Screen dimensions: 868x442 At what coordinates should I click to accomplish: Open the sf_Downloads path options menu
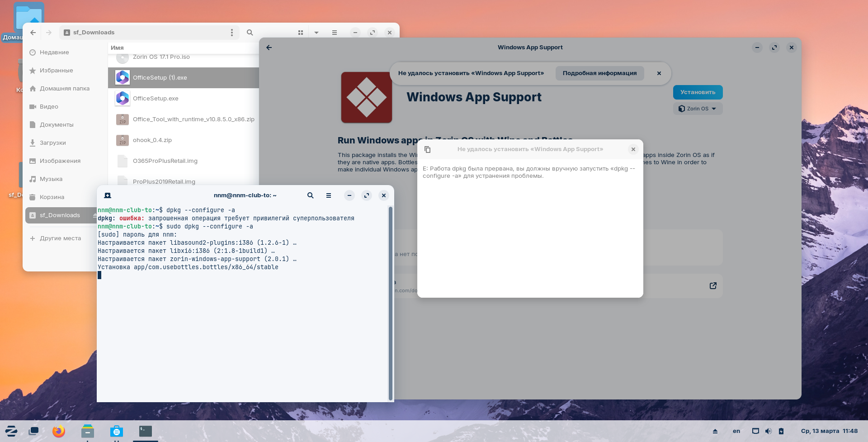point(232,33)
